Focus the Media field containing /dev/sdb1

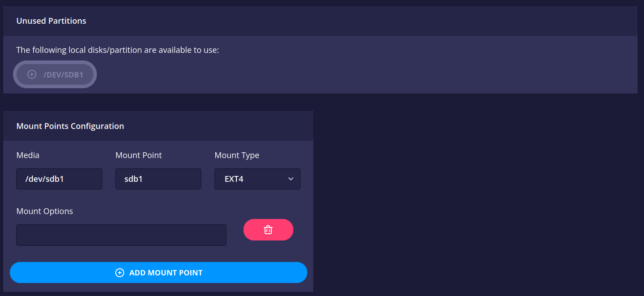(x=59, y=179)
